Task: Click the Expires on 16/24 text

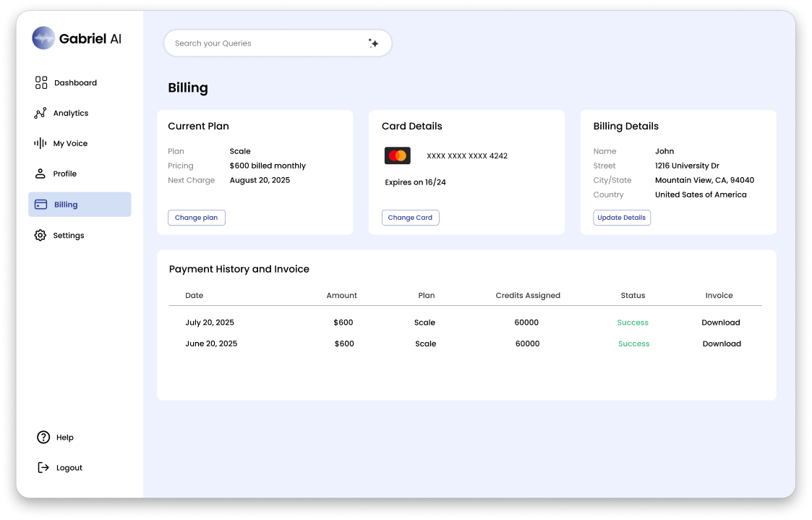Action: tap(415, 182)
